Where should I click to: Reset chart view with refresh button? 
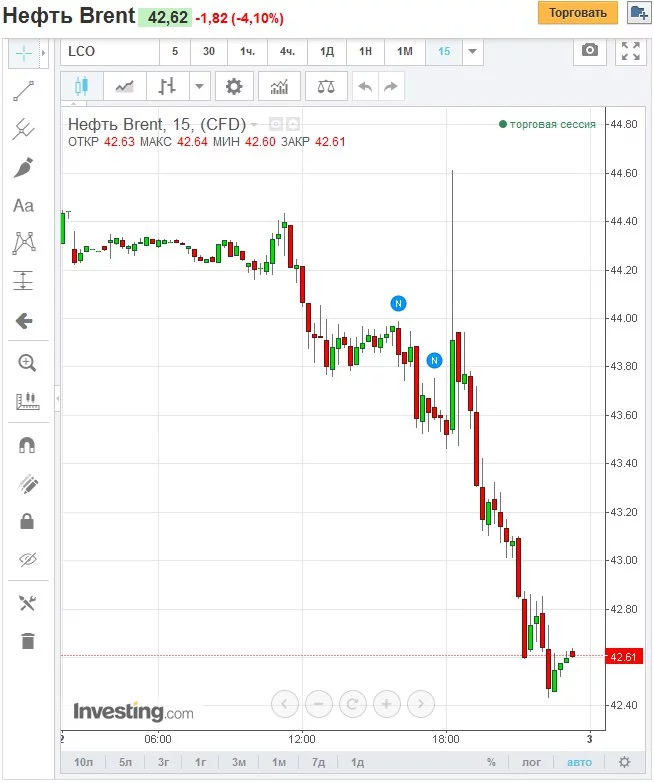coord(352,704)
